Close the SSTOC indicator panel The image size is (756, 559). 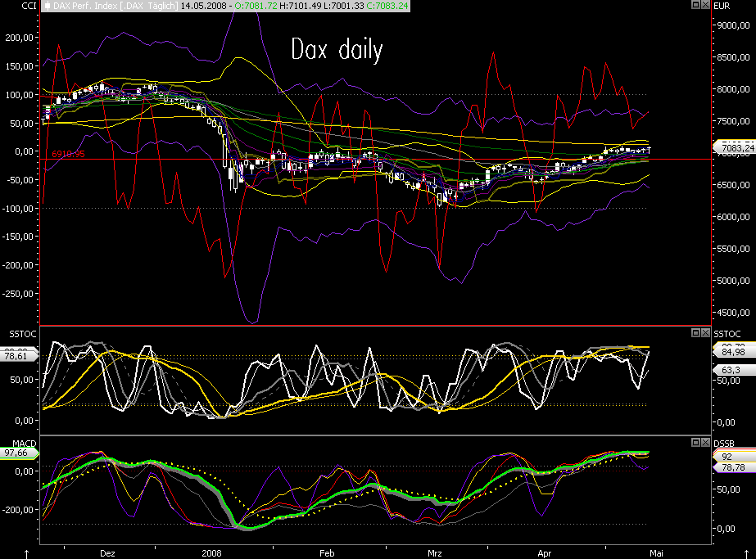coord(705,332)
